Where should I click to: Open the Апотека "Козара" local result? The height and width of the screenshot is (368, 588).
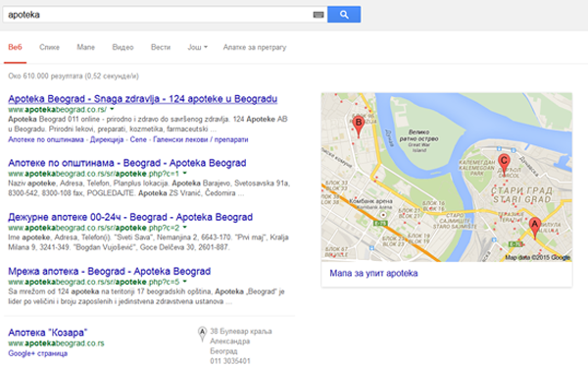click(48, 333)
